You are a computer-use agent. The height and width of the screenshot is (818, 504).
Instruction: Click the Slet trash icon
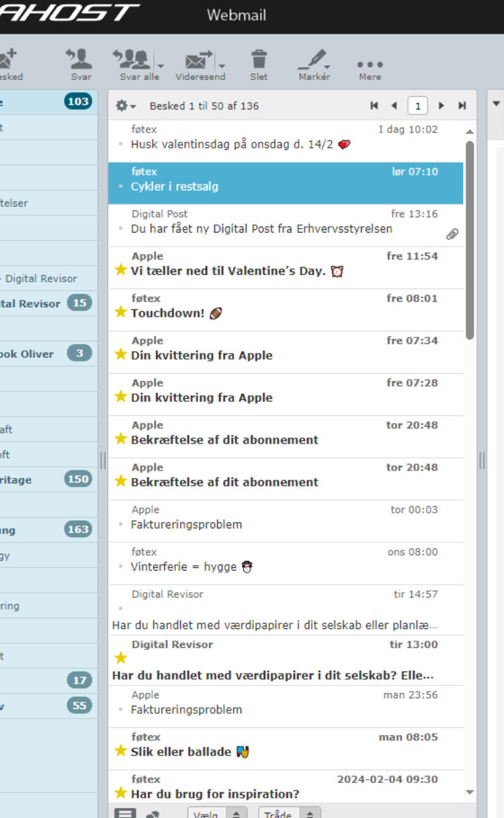tap(259, 59)
